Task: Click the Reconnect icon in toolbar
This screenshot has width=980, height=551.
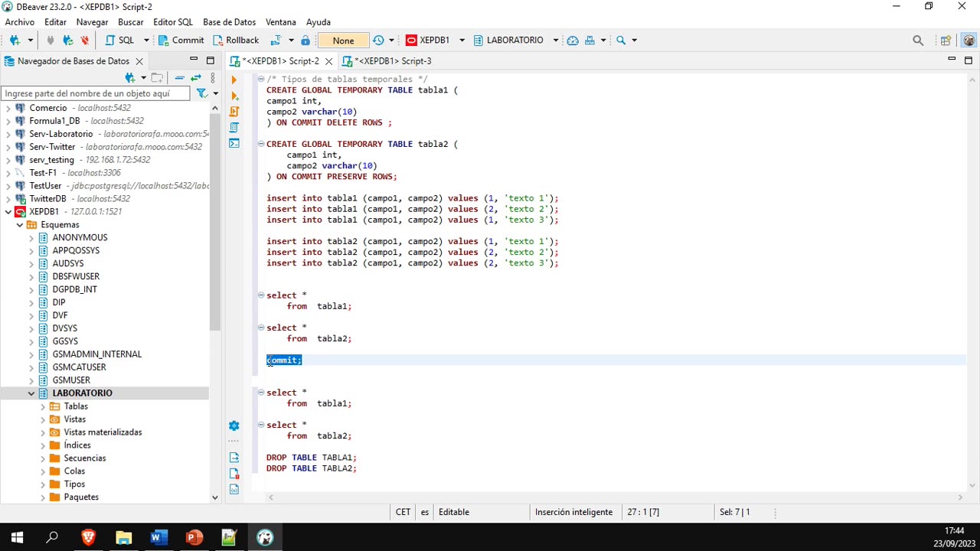Action: [x=67, y=40]
